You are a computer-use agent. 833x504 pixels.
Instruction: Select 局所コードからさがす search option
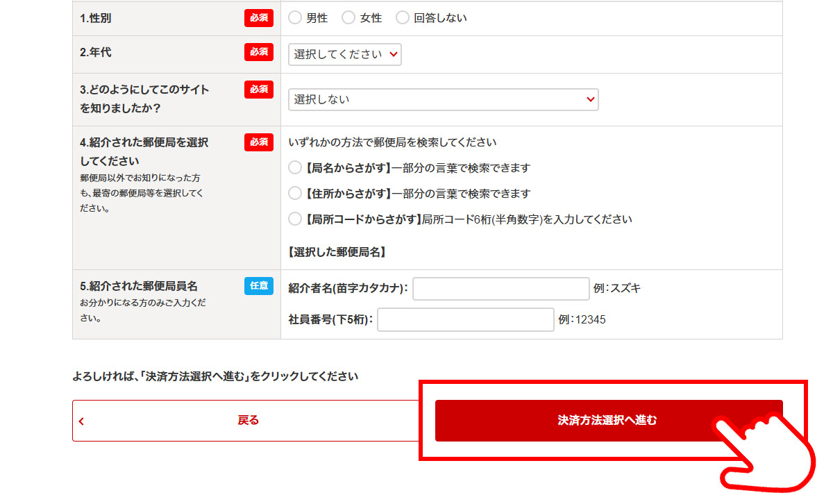pyautogui.click(x=295, y=219)
